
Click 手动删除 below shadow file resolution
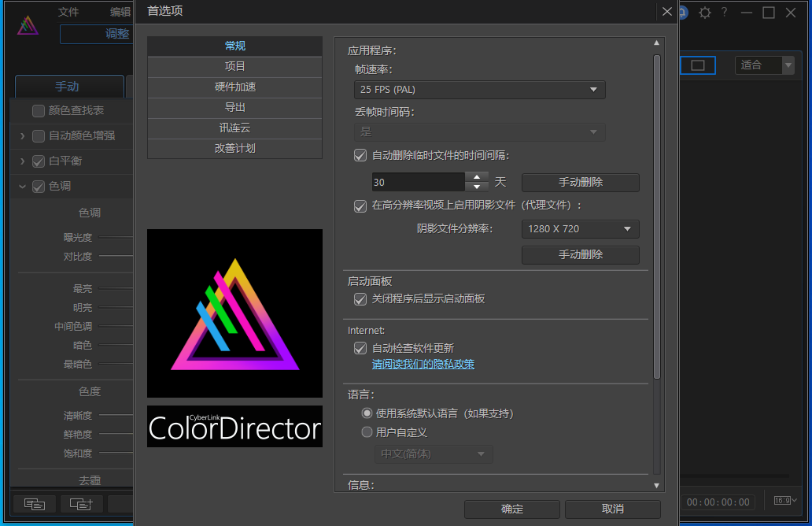pyautogui.click(x=580, y=255)
